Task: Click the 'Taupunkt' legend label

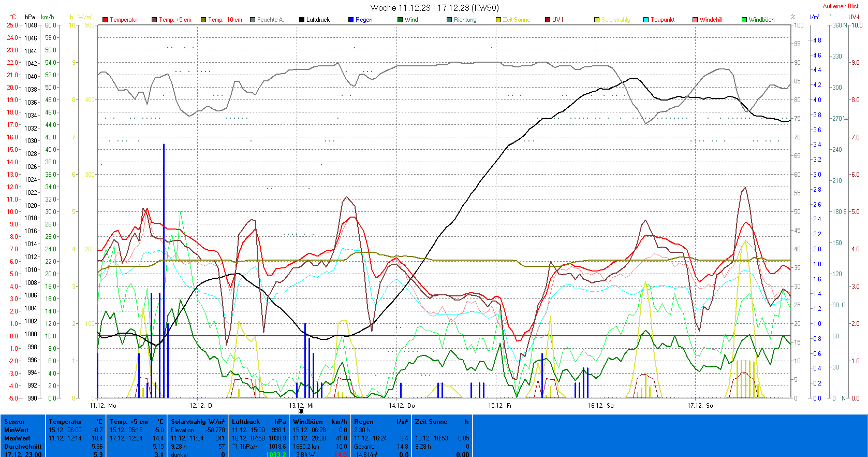Action: coord(663,20)
